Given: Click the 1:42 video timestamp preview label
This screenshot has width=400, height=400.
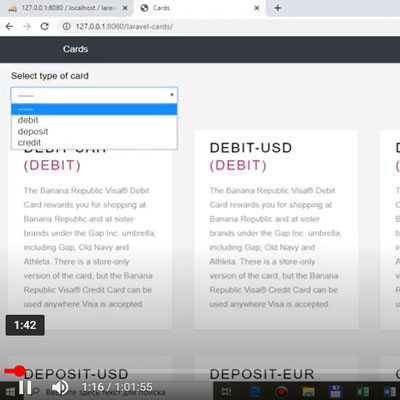Looking at the screenshot, I should [25, 325].
